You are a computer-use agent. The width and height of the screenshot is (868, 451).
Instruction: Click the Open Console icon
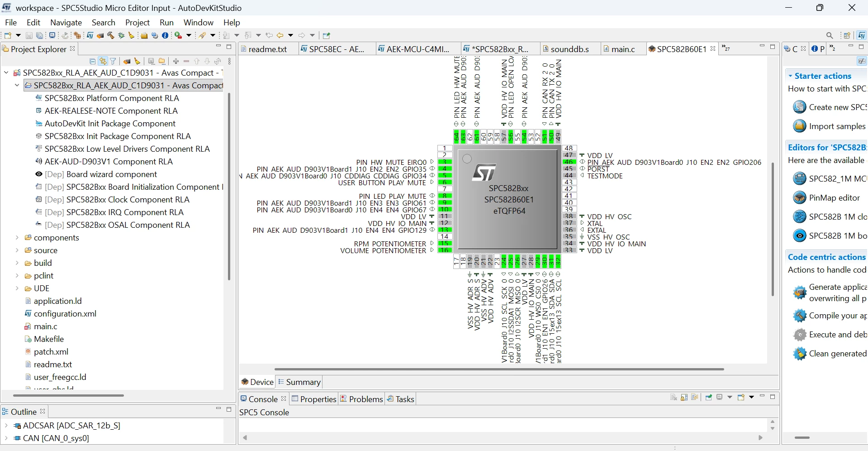(x=741, y=397)
